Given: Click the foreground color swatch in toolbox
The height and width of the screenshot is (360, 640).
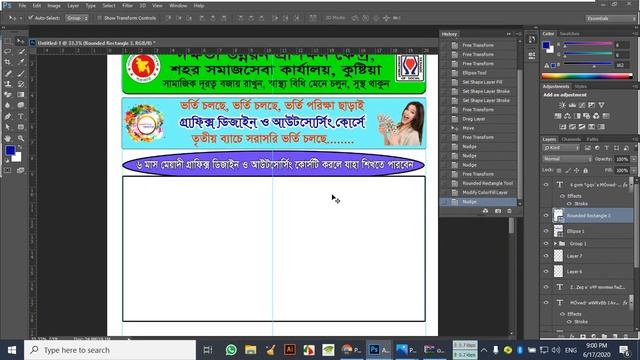Looking at the screenshot, I should point(10,151).
